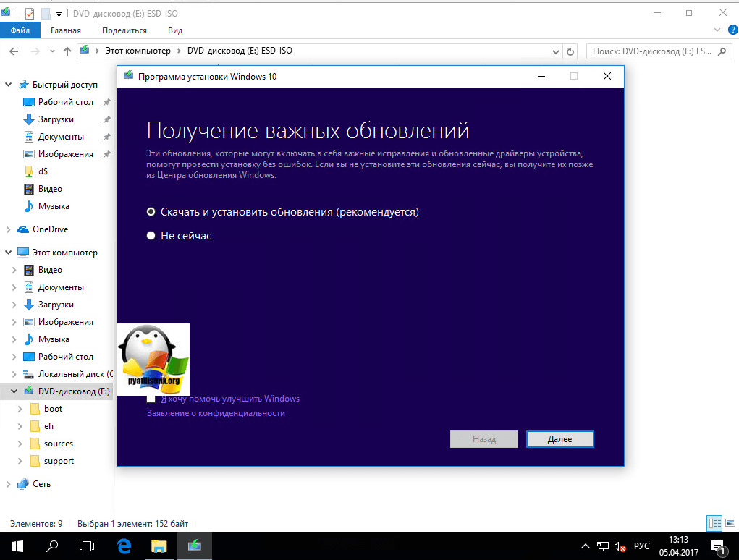
Task: Enable 'Я хочу помочь улучшить Windows' checkbox
Action: click(151, 399)
